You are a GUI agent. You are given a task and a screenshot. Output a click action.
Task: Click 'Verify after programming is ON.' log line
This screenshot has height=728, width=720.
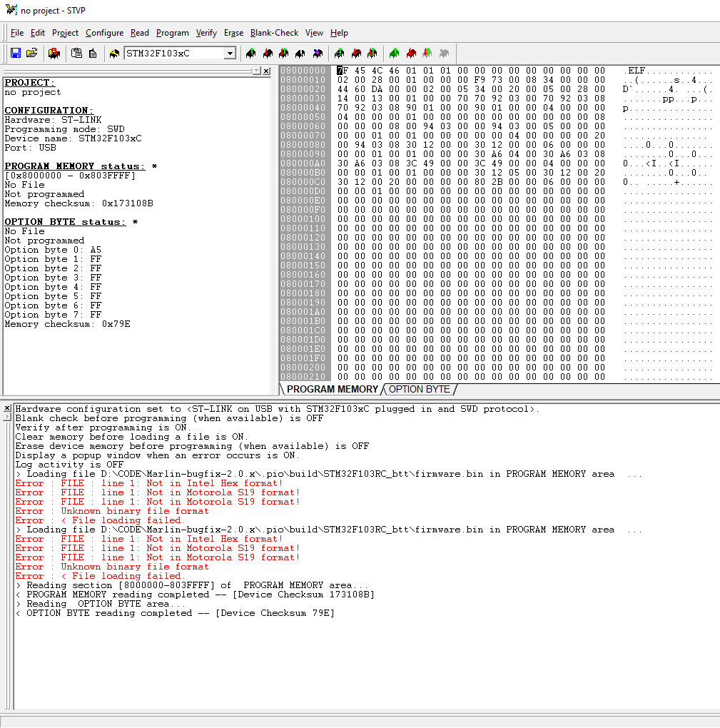pyautogui.click(x=103, y=428)
